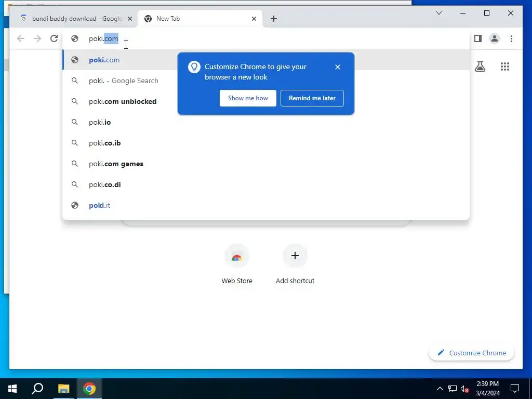Click the search icon beside poki.io

pos(75,122)
